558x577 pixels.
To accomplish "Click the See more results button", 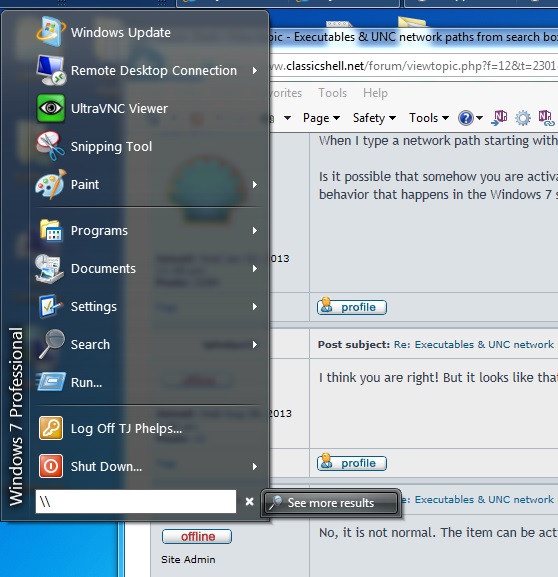I will (x=331, y=503).
